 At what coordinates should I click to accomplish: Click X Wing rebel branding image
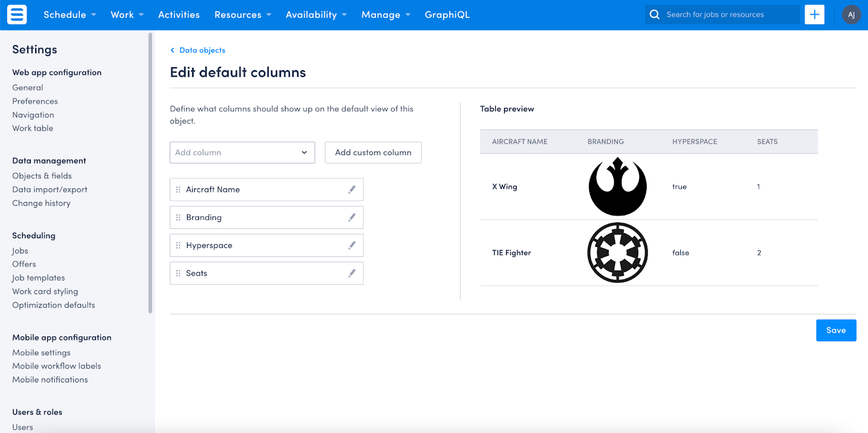617,187
